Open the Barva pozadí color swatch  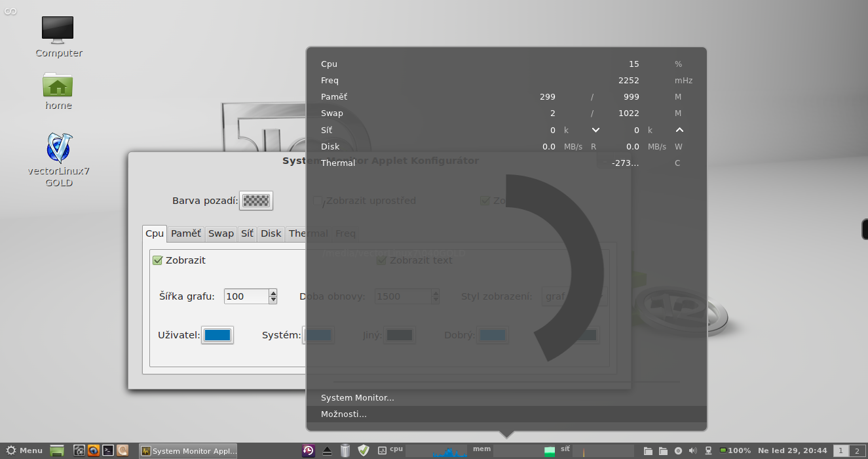[256, 201]
